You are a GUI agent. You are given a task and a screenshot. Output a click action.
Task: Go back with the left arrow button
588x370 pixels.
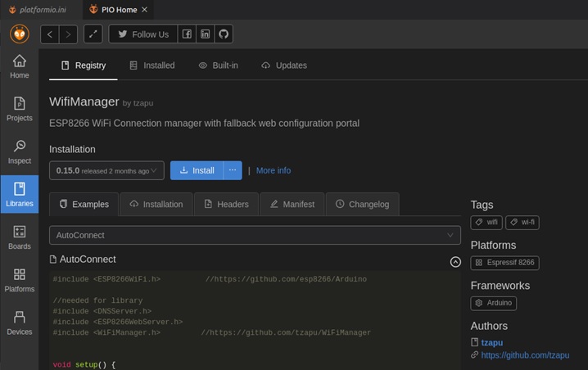pyautogui.click(x=50, y=34)
